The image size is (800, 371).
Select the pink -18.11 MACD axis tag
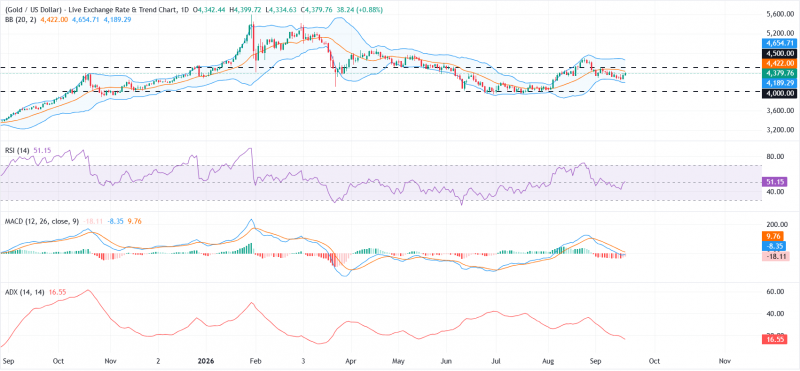[x=776, y=256]
